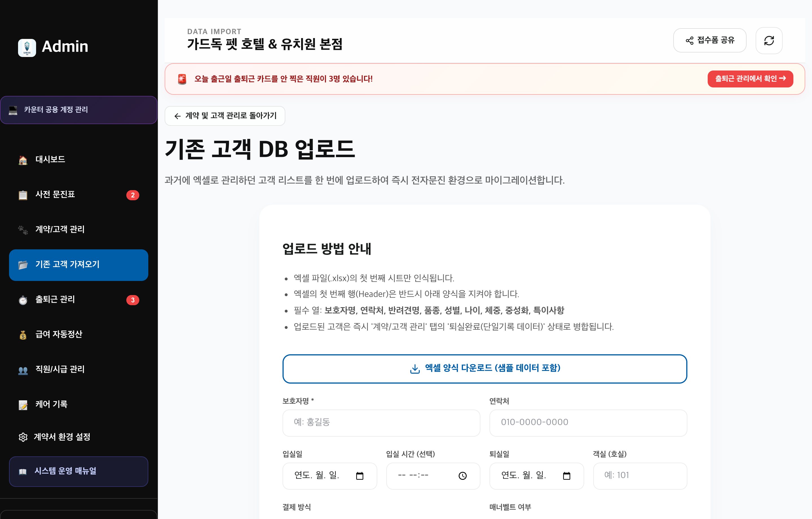
Task: Click the memo icon beside 케어 기록
Action: [x=23, y=405]
